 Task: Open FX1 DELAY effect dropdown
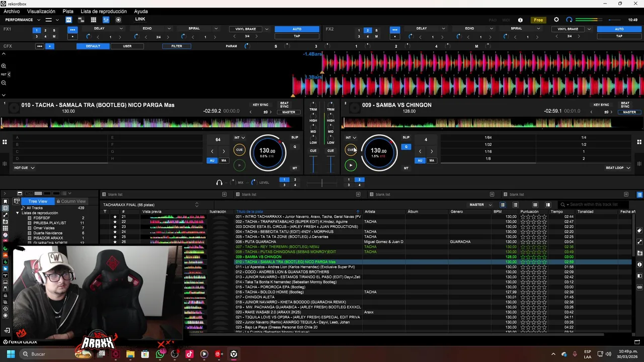coord(122,29)
